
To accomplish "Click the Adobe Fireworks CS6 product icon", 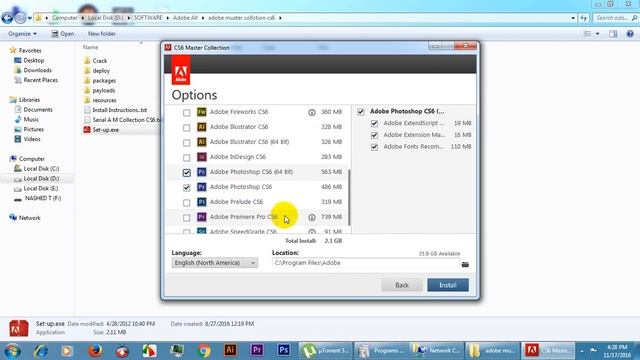I will [202, 112].
